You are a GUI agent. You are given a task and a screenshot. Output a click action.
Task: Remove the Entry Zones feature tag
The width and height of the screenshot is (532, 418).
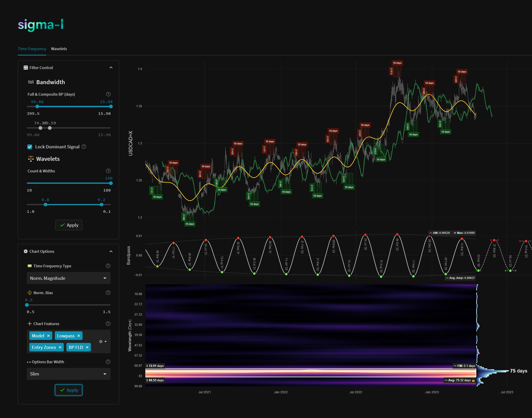(60, 347)
